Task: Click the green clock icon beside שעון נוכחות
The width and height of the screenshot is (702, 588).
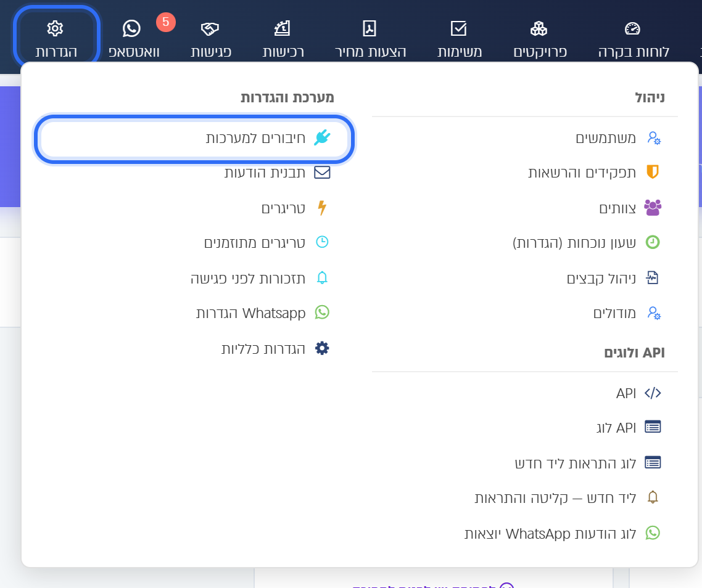Action: click(x=653, y=242)
